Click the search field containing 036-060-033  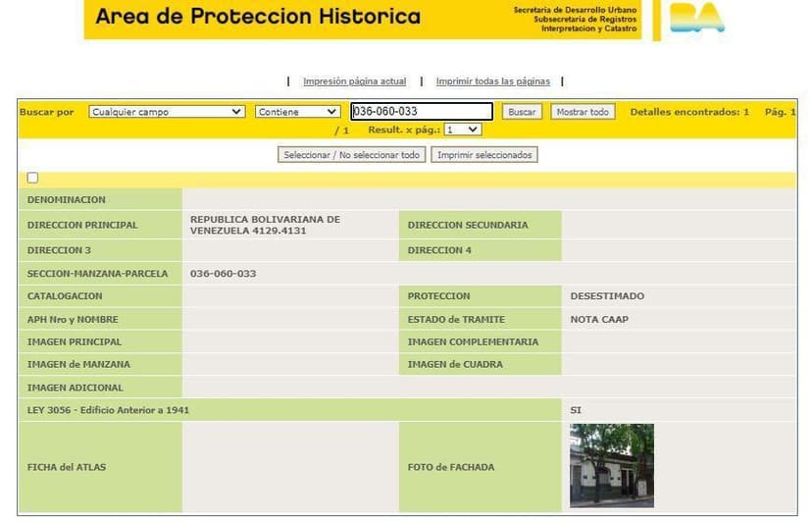(x=421, y=112)
